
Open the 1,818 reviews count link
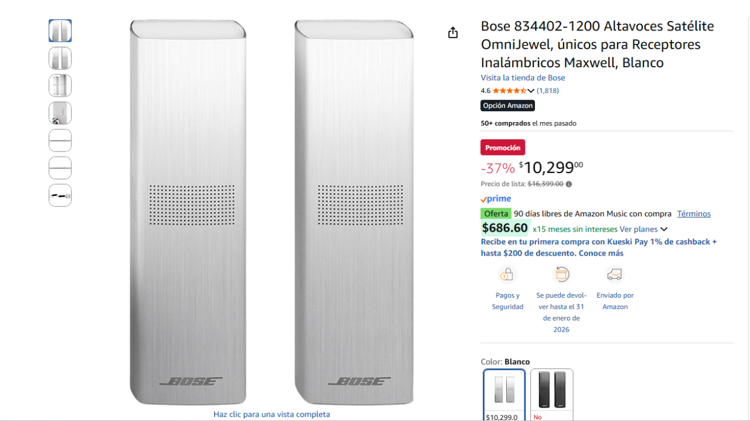548,91
